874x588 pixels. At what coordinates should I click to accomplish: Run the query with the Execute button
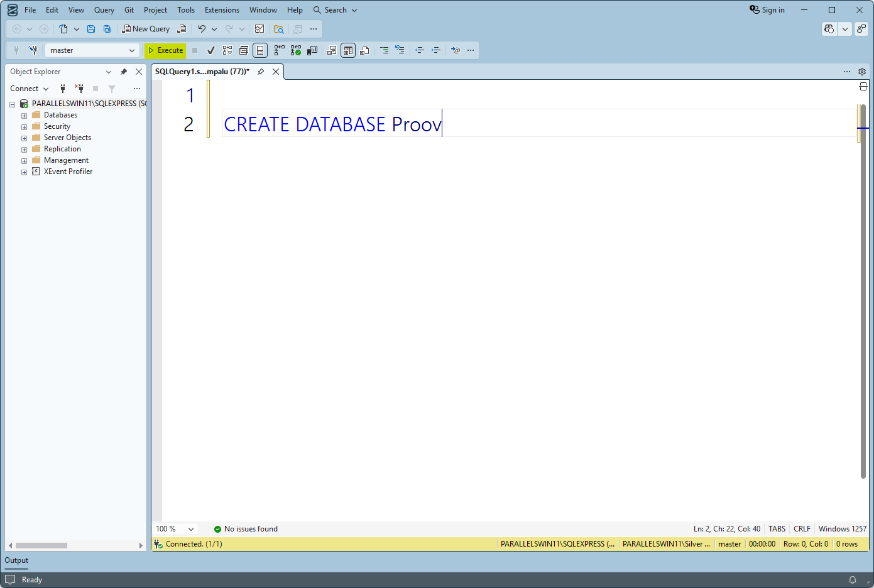165,50
